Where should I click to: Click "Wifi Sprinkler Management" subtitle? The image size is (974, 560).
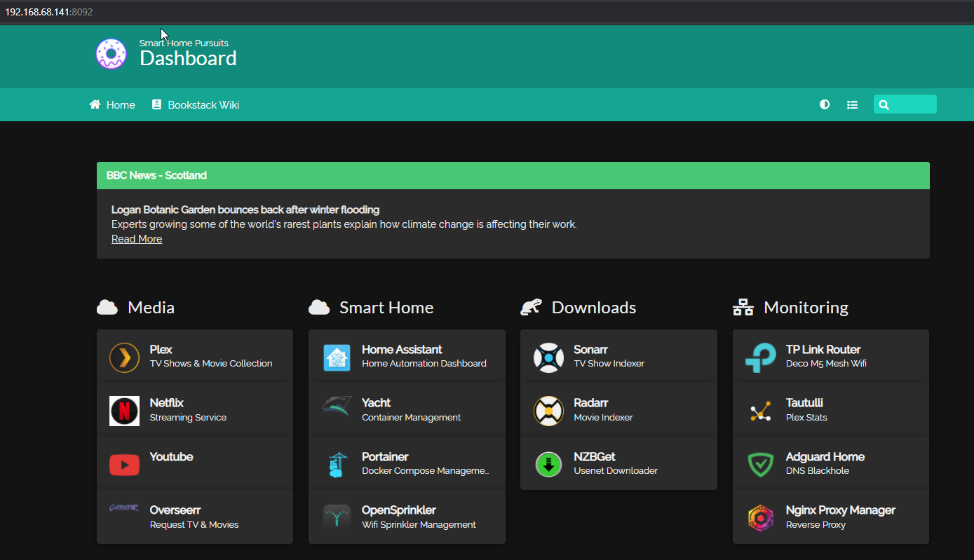coord(419,524)
